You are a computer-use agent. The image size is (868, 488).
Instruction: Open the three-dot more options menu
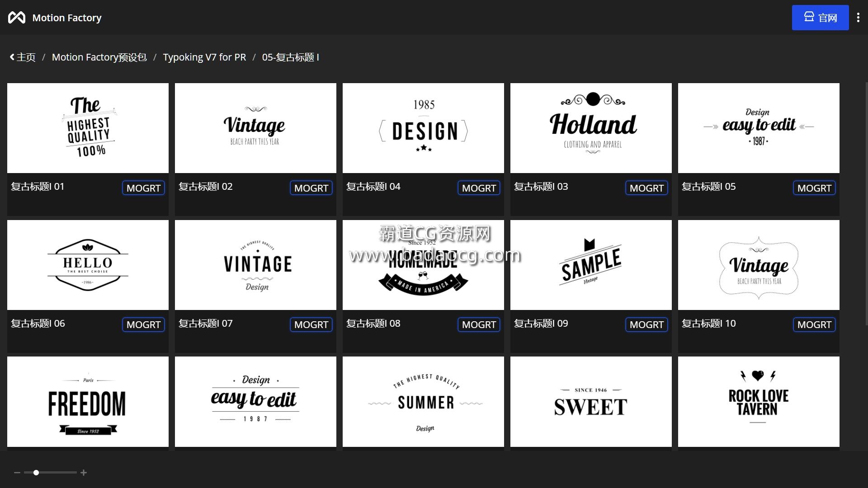point(858,18)
